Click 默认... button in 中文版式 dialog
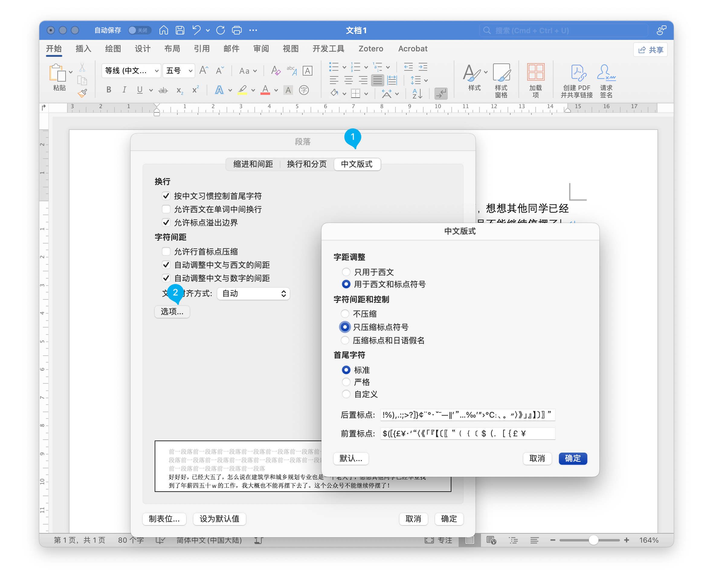This screenshot has width=713, height=588. (x=351, y=459)
